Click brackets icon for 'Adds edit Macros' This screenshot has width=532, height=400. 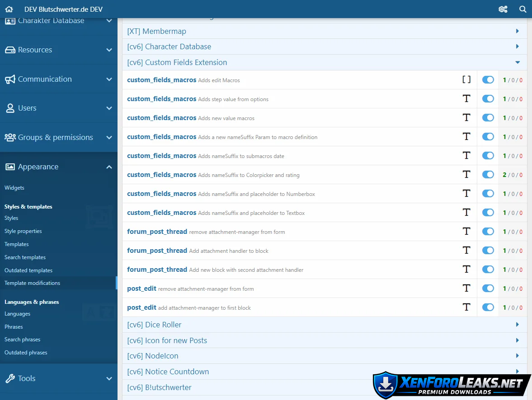pyautogui.click(x=466, y=80)
